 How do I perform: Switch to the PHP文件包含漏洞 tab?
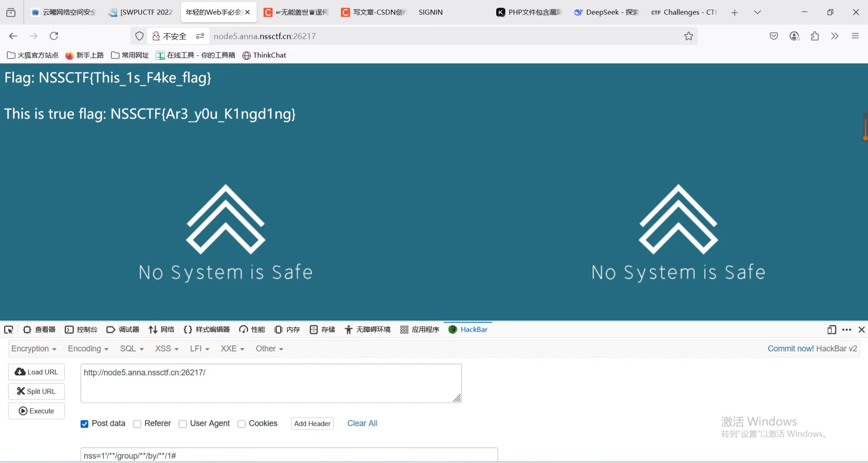pos(528,12)
